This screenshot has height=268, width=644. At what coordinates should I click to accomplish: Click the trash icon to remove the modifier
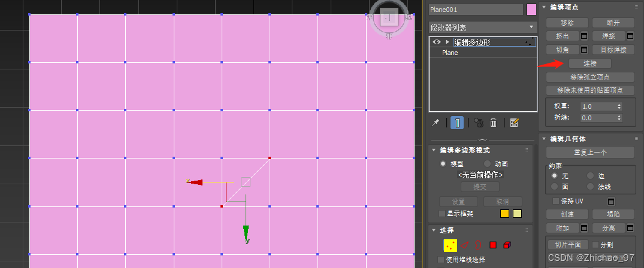point(494,122)
